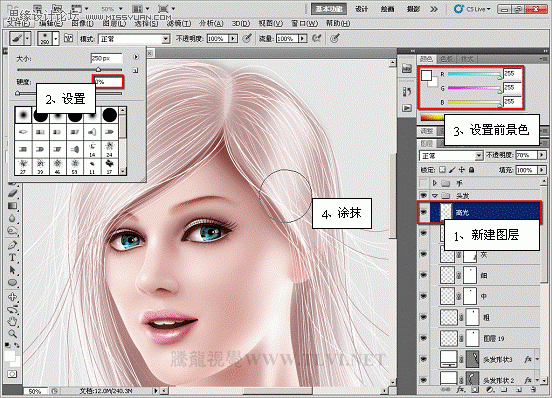Screen dimensions: 552x398
Task: Open the layer blend mode 正常 dropdown
Action: 451,155
